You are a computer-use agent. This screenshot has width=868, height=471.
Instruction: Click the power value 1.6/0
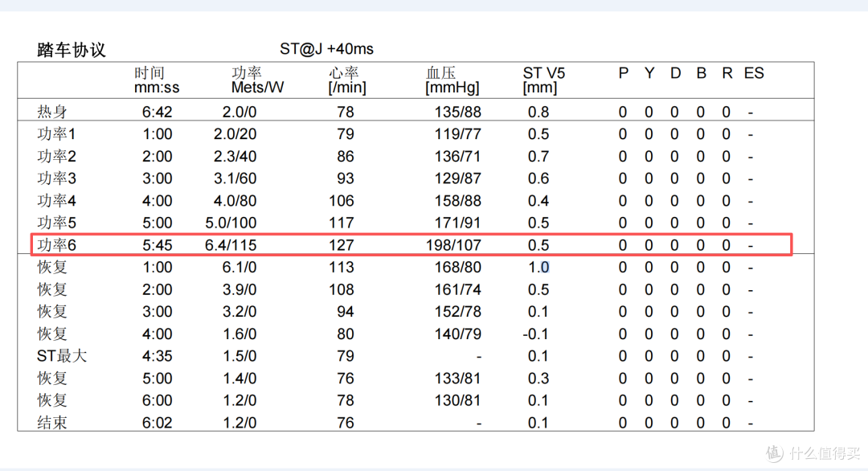tap(240, 334)
